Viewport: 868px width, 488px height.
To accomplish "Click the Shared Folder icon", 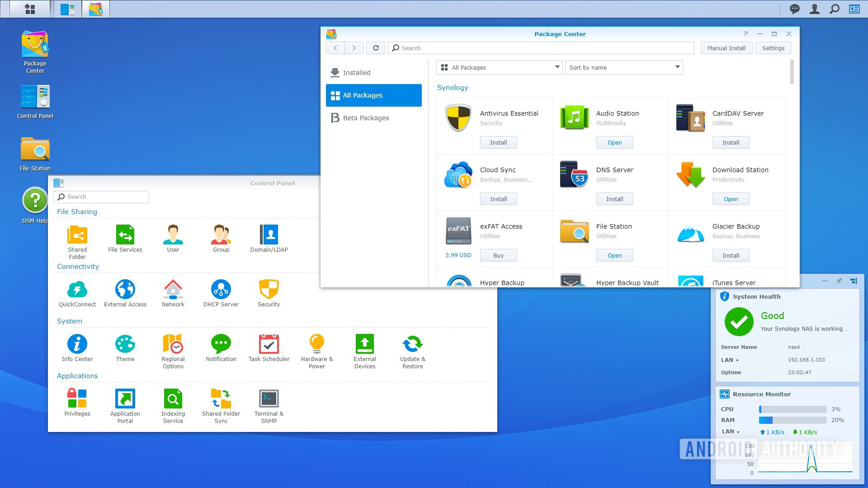I will click(77, 235).
